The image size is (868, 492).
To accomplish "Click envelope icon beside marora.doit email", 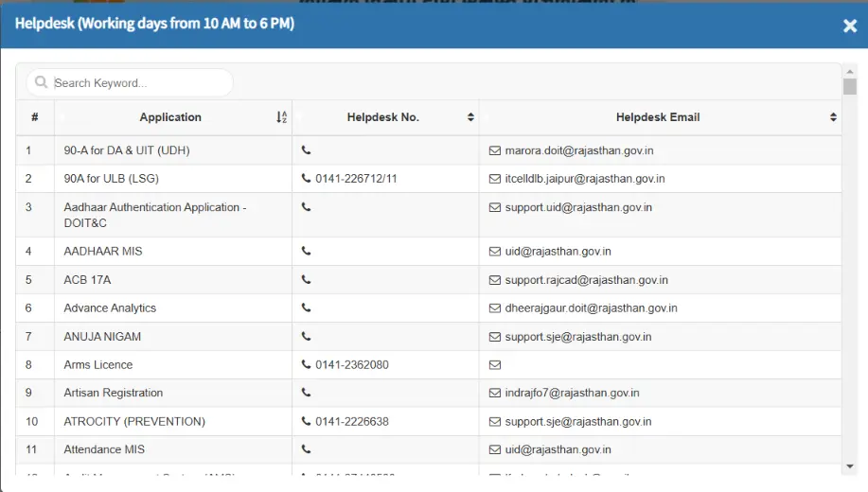I will 494,150.
